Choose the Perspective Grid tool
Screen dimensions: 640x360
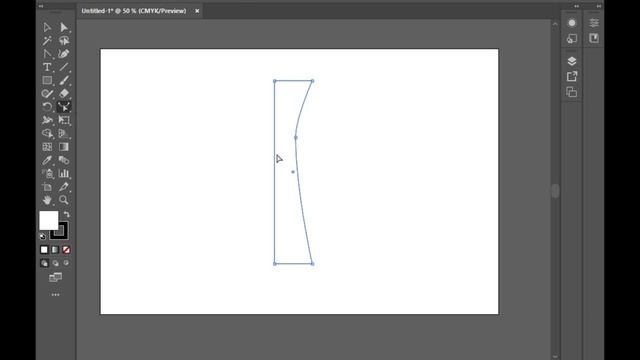[64, 133]
